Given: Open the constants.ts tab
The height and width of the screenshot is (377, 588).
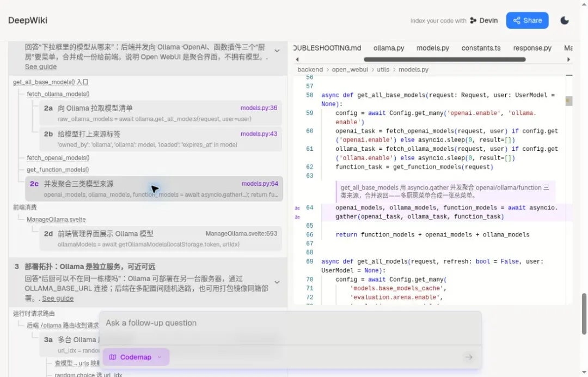Looking at the screenshot, I should pyautogui.click(x=481, y=48).
